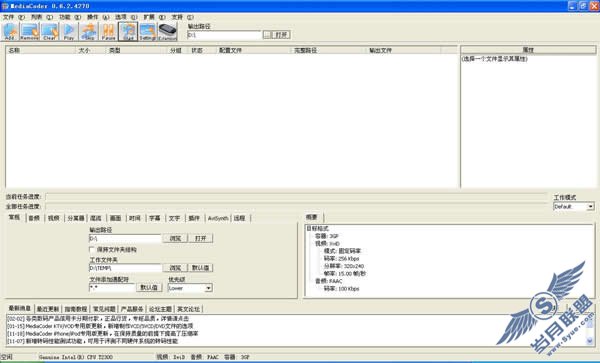Select the 音频: FAAC tree row

tap(329, 281)
